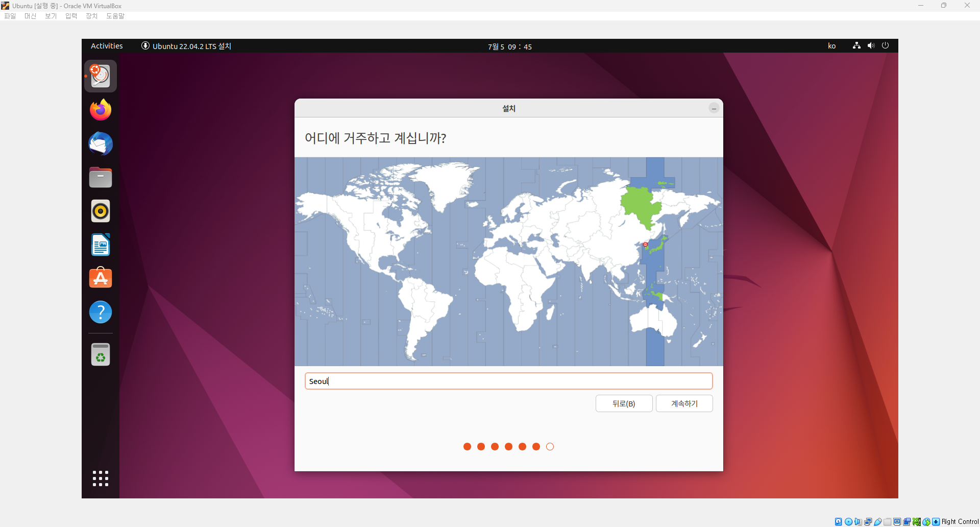Open the Ubuntu installer icon in dock
The width and height of the screenshot is (980, 527).
[x=101, y=76]
